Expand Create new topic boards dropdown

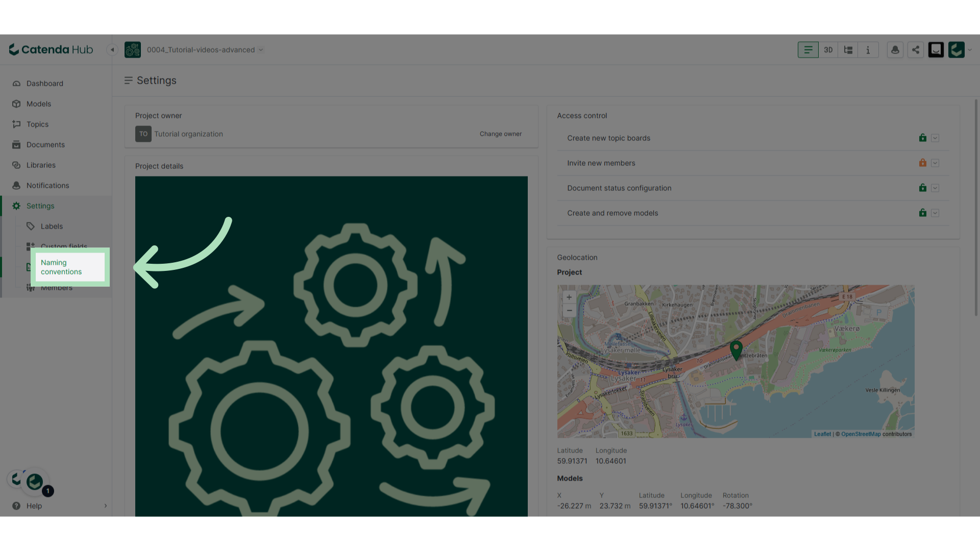pyautogui.click(x=935, y=138)
